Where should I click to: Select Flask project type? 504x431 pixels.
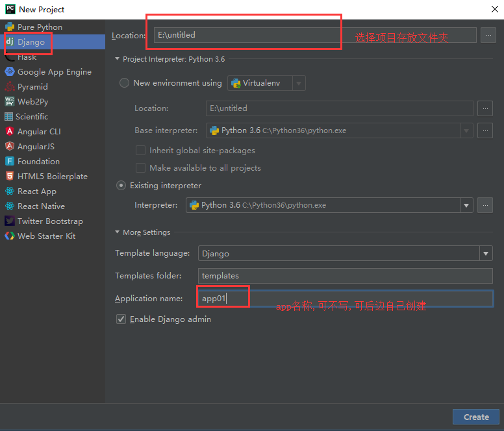[53, 57]
